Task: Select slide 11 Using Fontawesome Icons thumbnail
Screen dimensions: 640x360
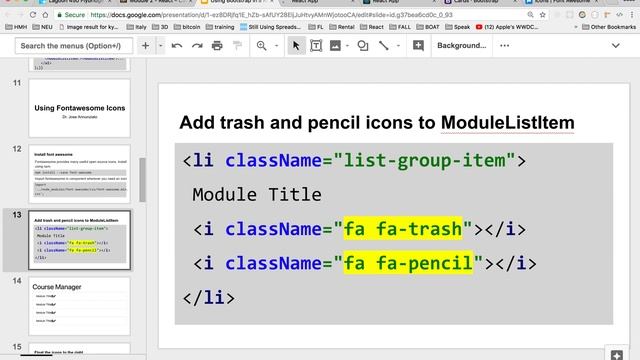Action: [80, 108]
